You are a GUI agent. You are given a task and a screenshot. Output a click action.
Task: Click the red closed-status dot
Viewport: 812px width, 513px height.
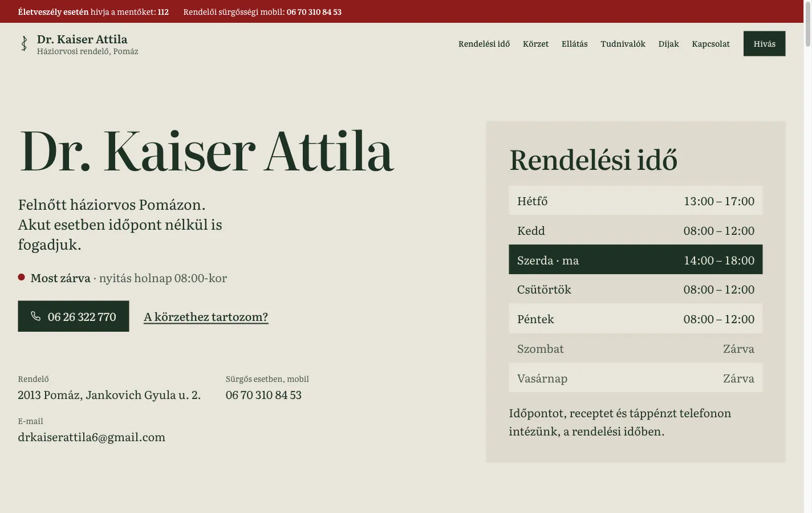click(21, 277)
